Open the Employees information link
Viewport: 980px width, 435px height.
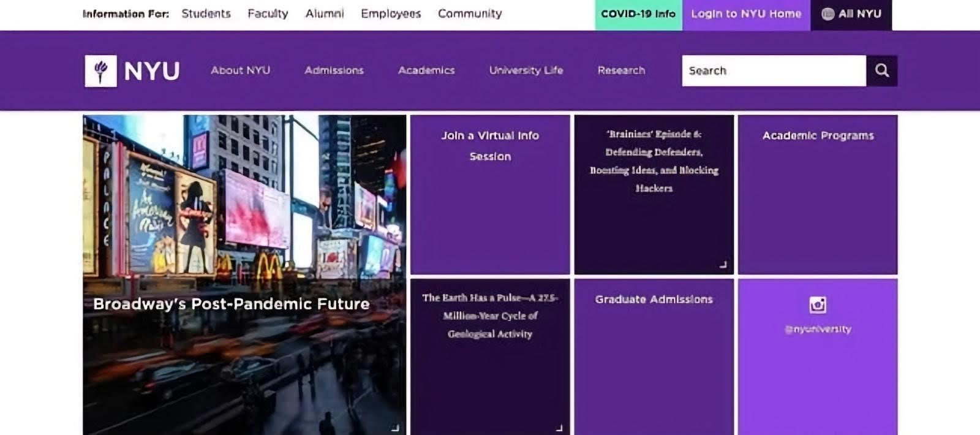pyautogui.click(x=391, y=13)
